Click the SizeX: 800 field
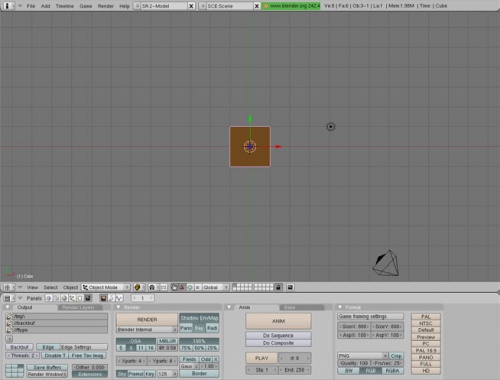Viewport: 500px width, 380px height. pos(354,326)
